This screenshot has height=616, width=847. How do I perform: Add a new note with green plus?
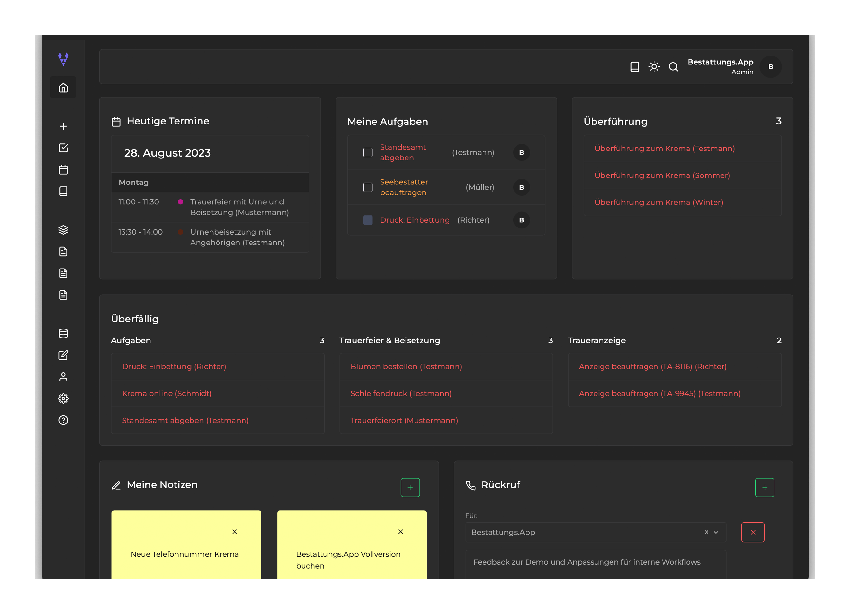(410, 487)
